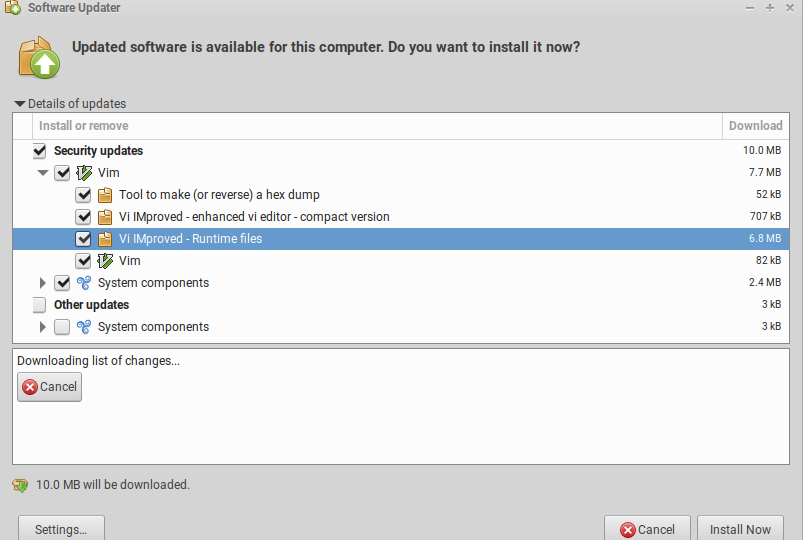Image resolution: width=803 pixels, height=540 pixels.
Task: Click the hex dump tool package icon
Action: point(105,195)
